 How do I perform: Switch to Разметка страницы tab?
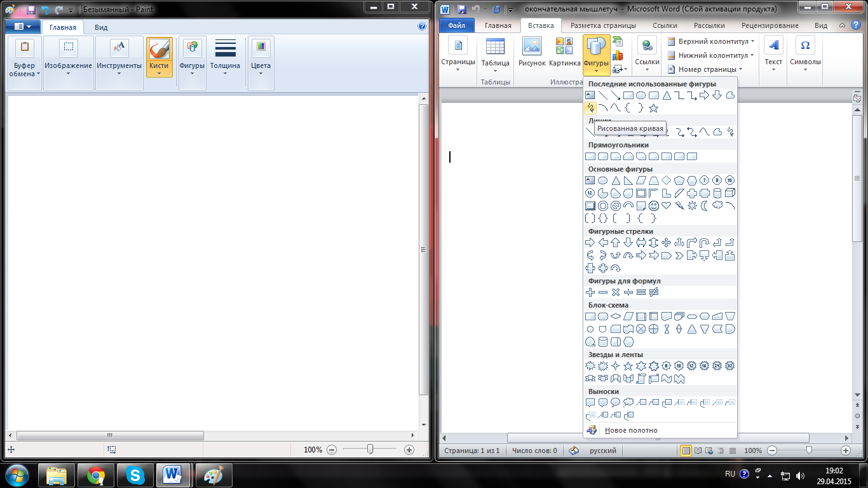click(603, 26)
